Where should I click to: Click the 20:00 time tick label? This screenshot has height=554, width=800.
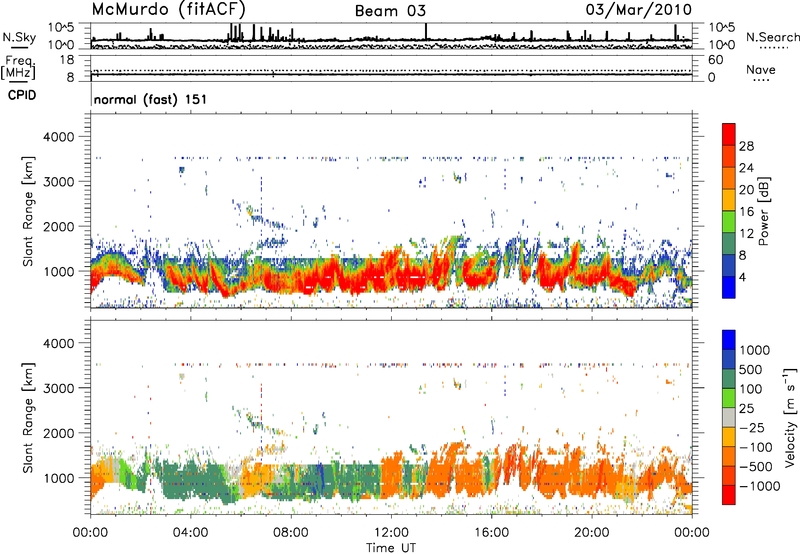point(591,533)
